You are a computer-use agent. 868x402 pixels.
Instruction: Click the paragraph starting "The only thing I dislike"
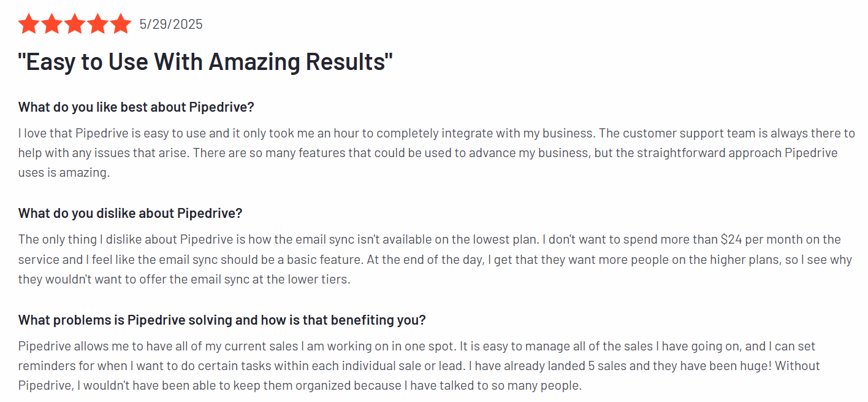(x=435, y=259)
